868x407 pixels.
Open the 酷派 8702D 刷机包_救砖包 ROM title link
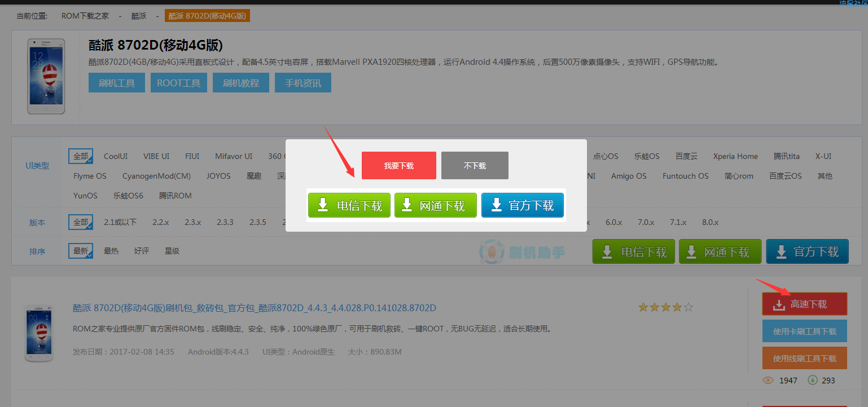click(255, 308)
